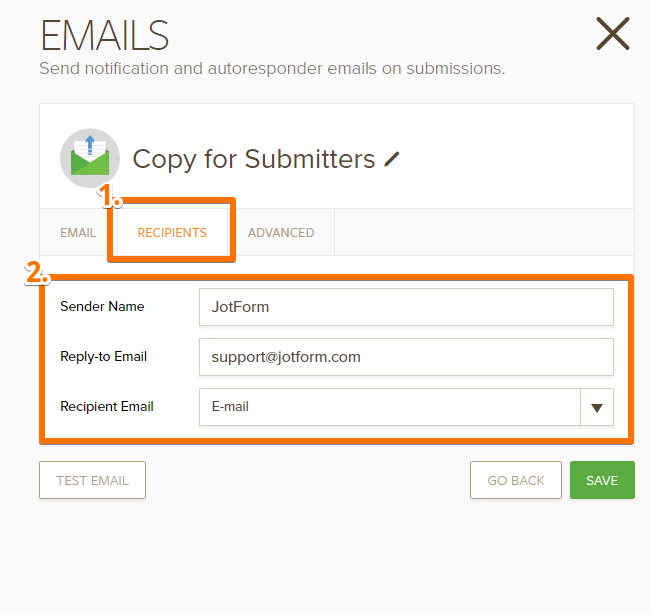This screenshot has width=651, height=614.
Task: Click the Recipient Email label
Action: tap(107, 407)
